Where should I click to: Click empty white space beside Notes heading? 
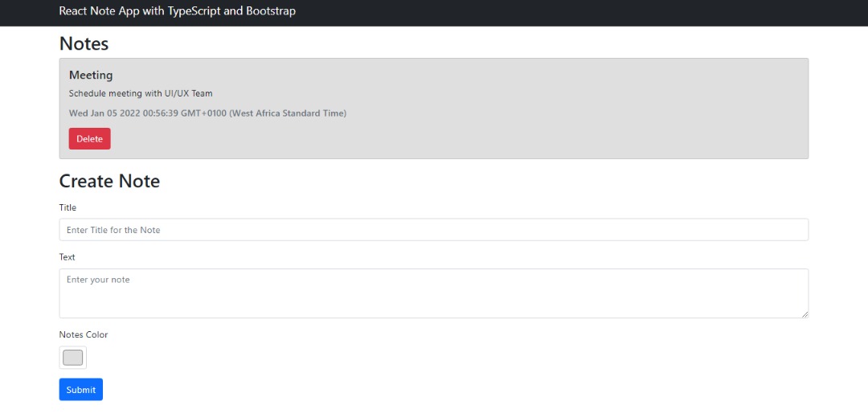[443, 43]
